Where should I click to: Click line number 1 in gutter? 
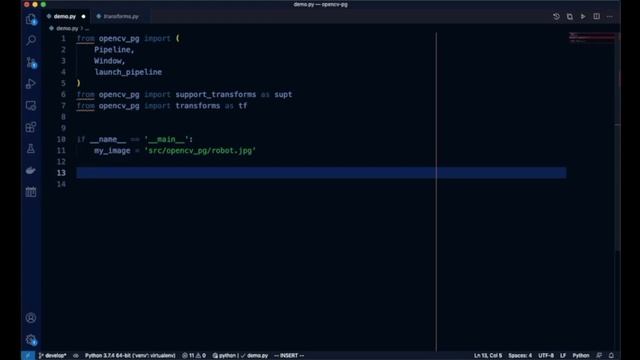(63, 38)
